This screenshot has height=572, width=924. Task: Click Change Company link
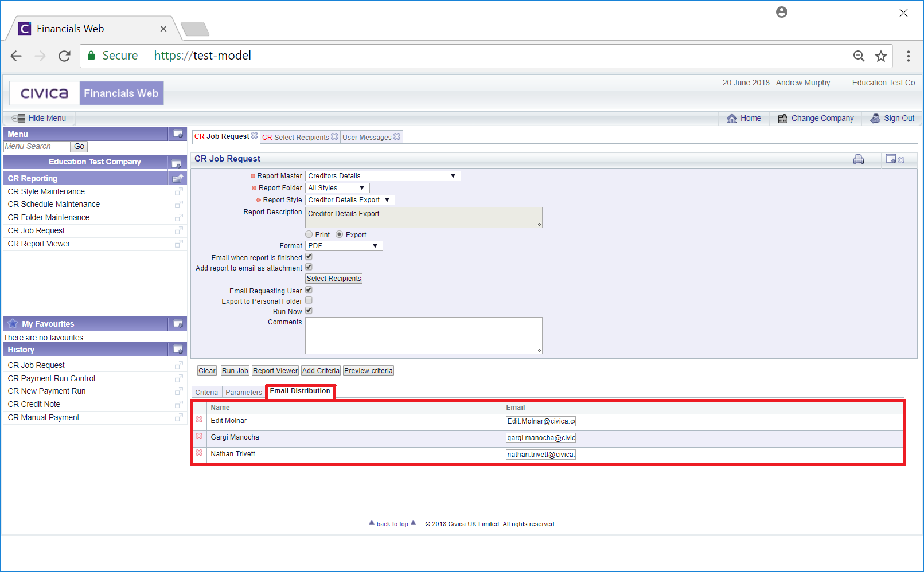pos(816,119)
